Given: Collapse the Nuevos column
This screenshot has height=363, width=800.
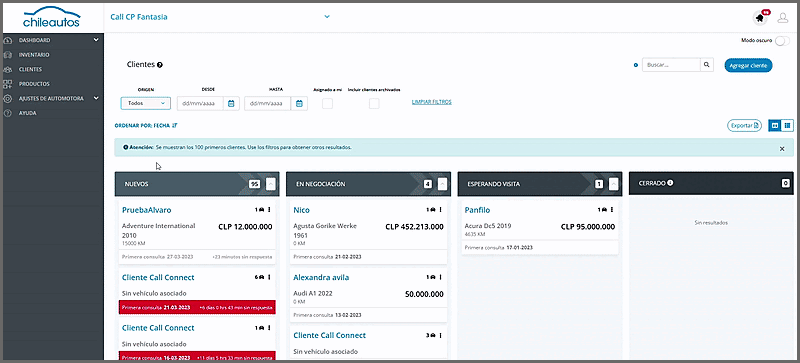Looking at the screenshot, I should pyautogui.click(x=270, y=184).
